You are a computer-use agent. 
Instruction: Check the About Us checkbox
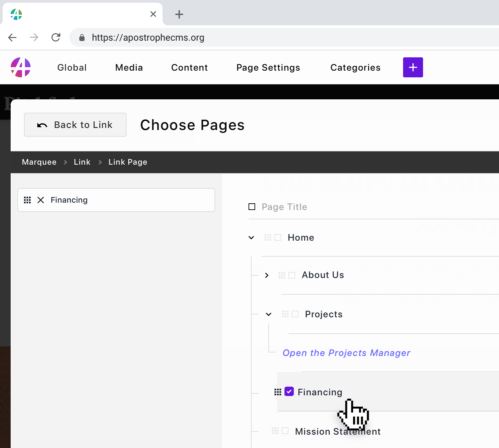291,275
